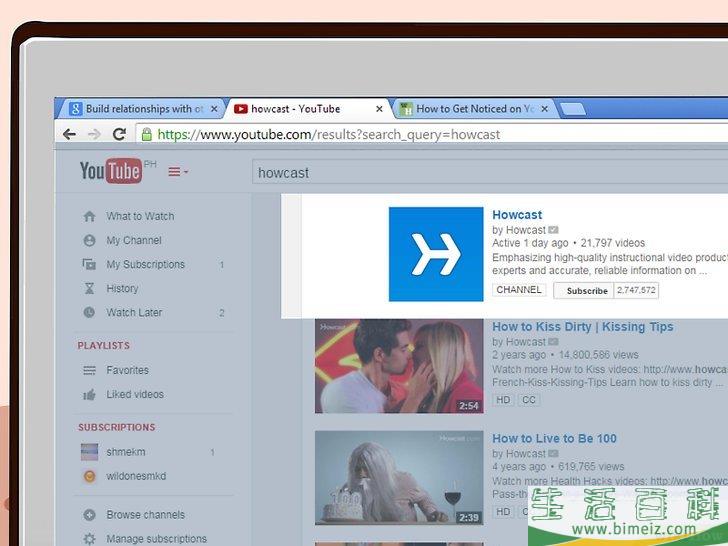
Task: Click the Browse channels plus icon
Action: pos(89,515)
